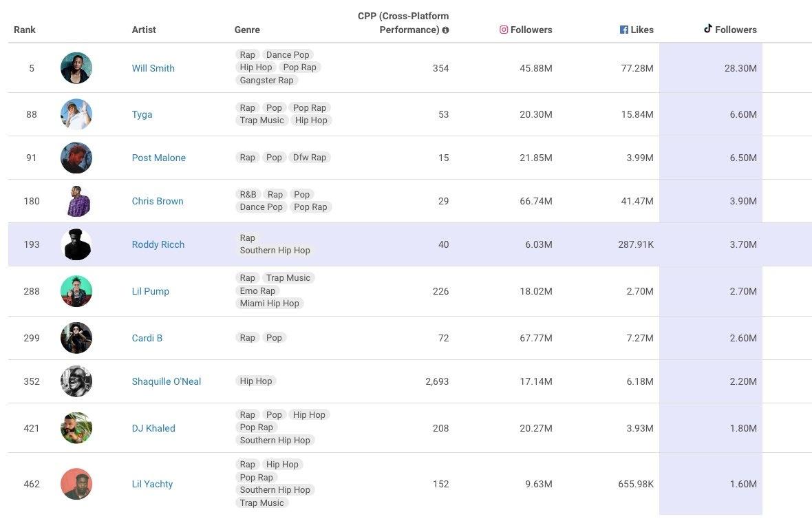
Task: Open the Roddy Ricch artist link
Action: [x=158, y=244]
